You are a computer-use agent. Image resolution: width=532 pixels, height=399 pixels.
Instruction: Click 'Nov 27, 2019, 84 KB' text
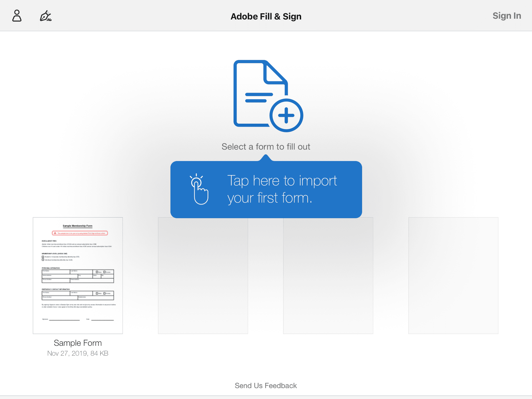[78, 353]
